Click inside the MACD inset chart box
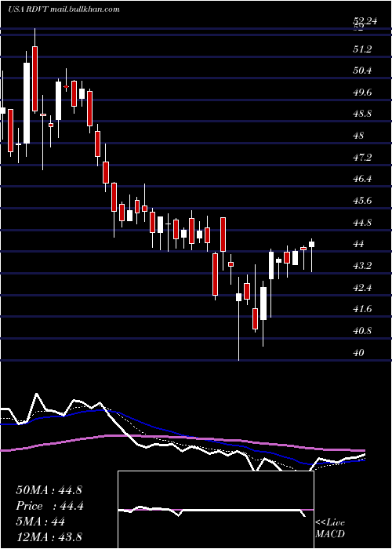This screenshot has width=392, height=549. pos(216,510)
